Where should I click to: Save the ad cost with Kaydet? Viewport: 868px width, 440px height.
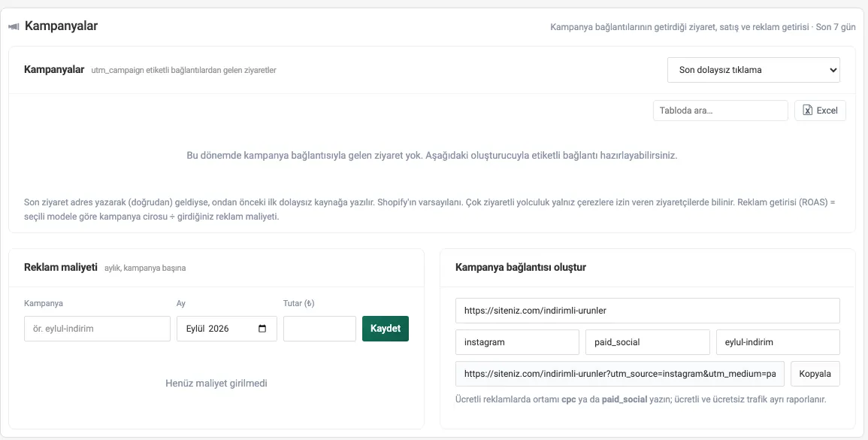pyautogui.click(x=386, y=329)
